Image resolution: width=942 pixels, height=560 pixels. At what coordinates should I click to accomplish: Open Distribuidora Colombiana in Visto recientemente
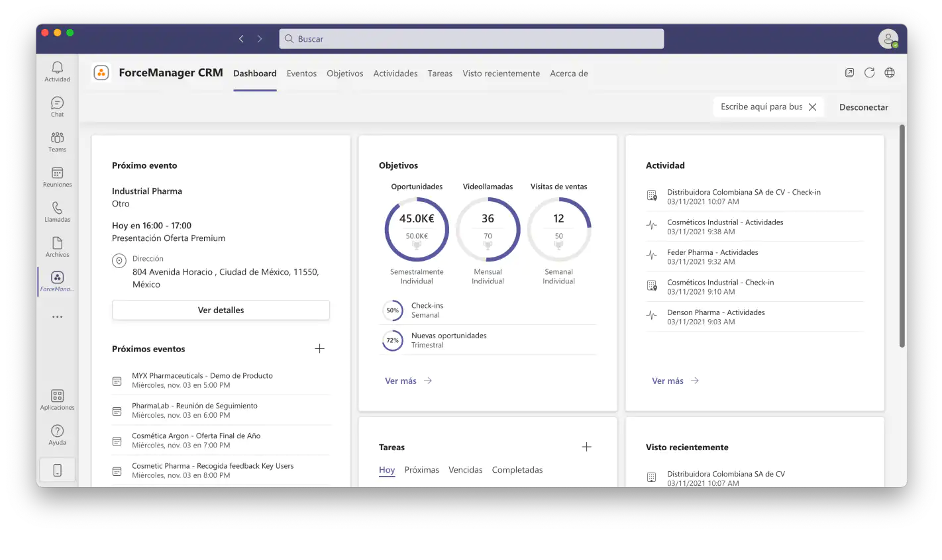pyautogui.click(x=755, y=478)
